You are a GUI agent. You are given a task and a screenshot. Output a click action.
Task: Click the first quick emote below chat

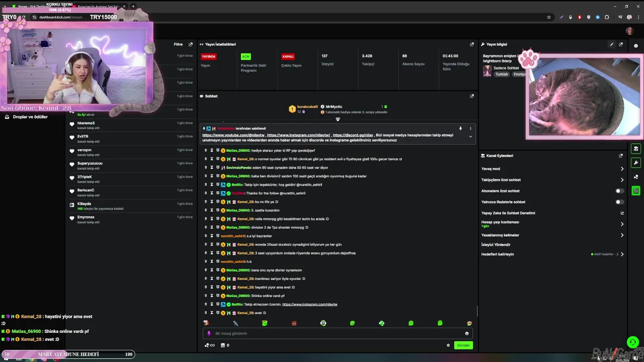tap(206, 323)
